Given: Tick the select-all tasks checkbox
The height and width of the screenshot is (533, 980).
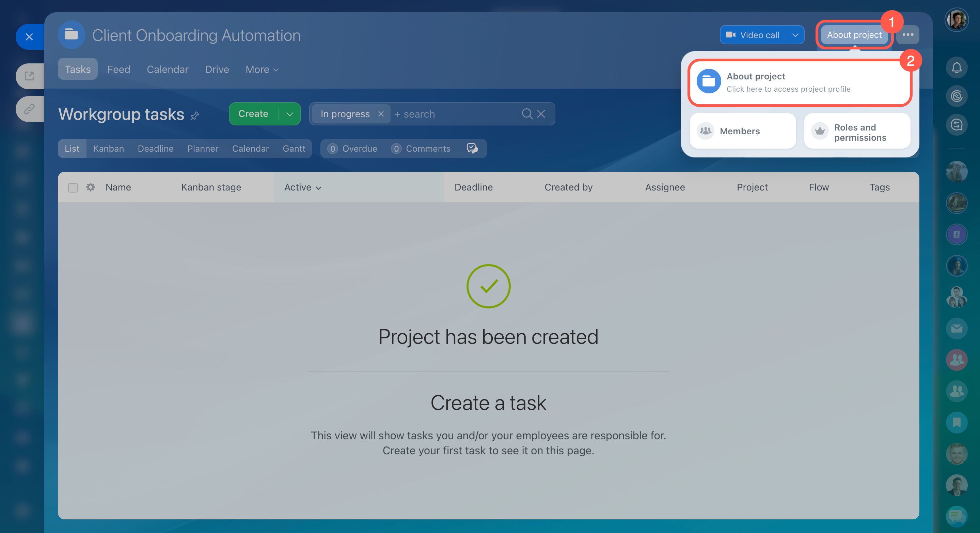Looking at the screenshot, I should pos(73,188).
